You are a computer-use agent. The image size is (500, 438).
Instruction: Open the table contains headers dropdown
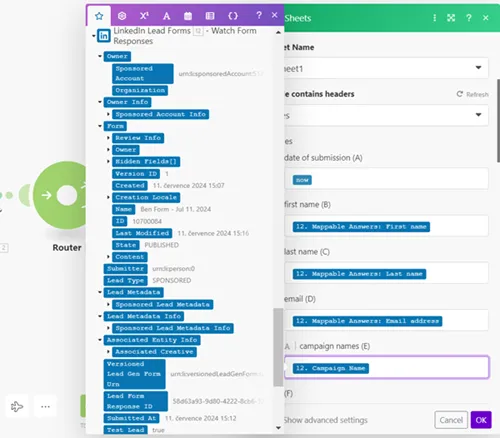tap(386, 115)
